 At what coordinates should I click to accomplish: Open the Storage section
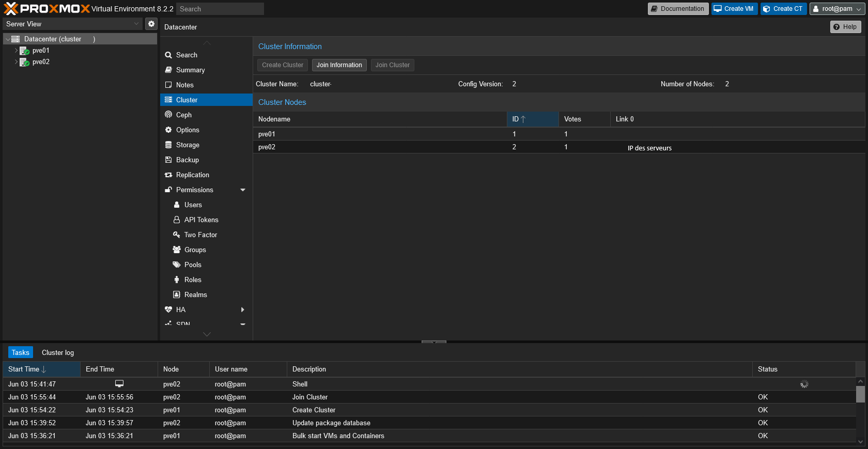188,145
